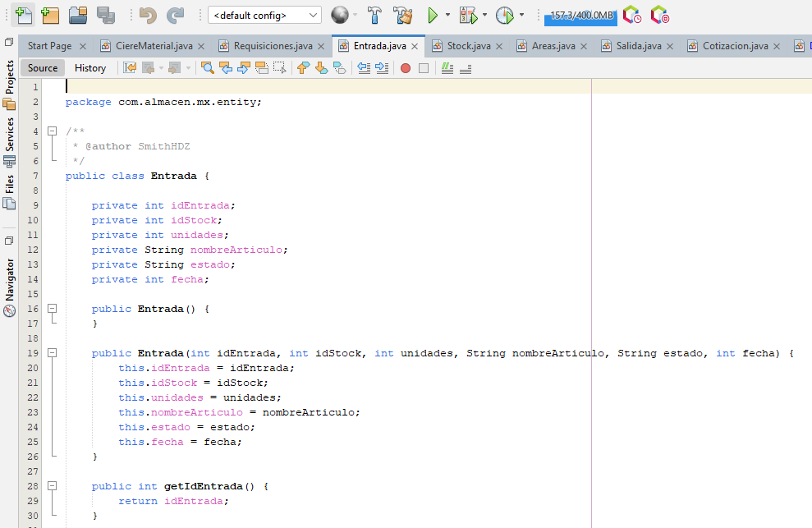Clean and Build using the broom-hammer icon
812x528 pixels.
(x=401, y=14)
